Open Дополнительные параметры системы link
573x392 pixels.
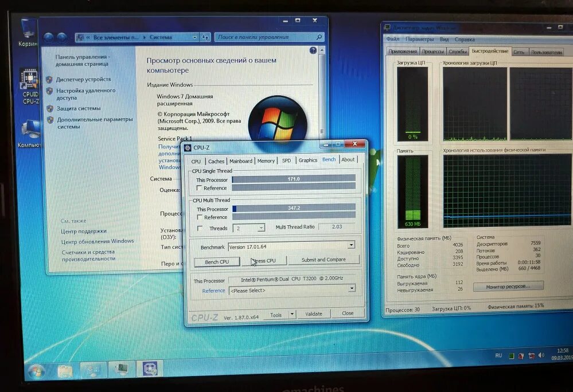(95, 123)
